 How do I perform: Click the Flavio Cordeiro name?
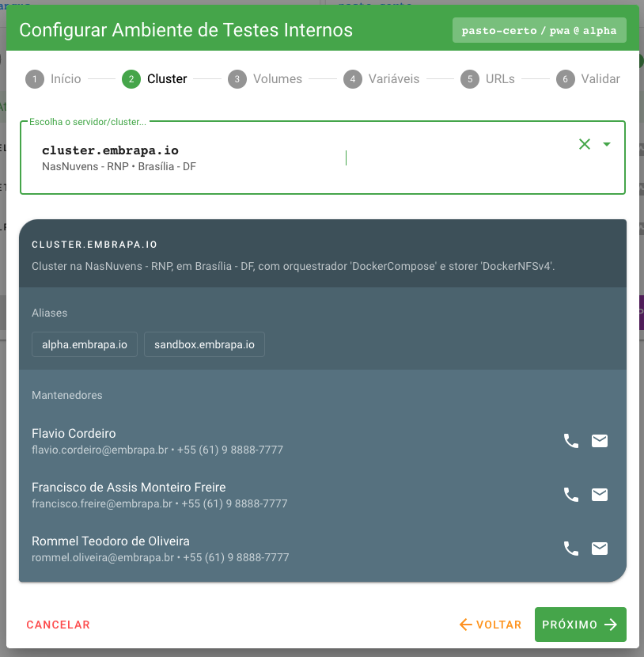[74, 434]
